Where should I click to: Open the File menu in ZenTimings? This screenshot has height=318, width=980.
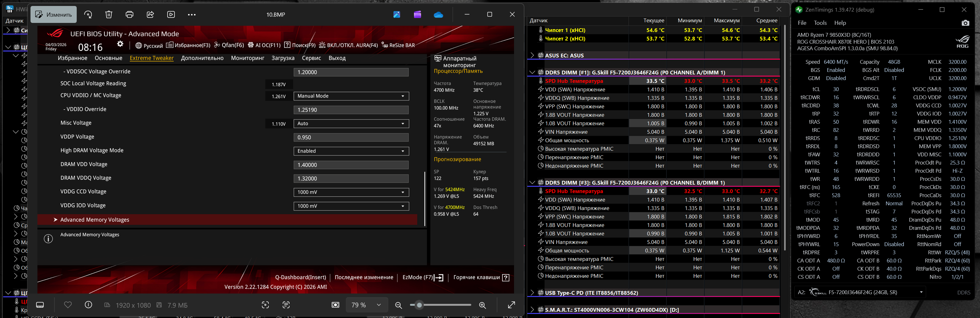(802, 23)
